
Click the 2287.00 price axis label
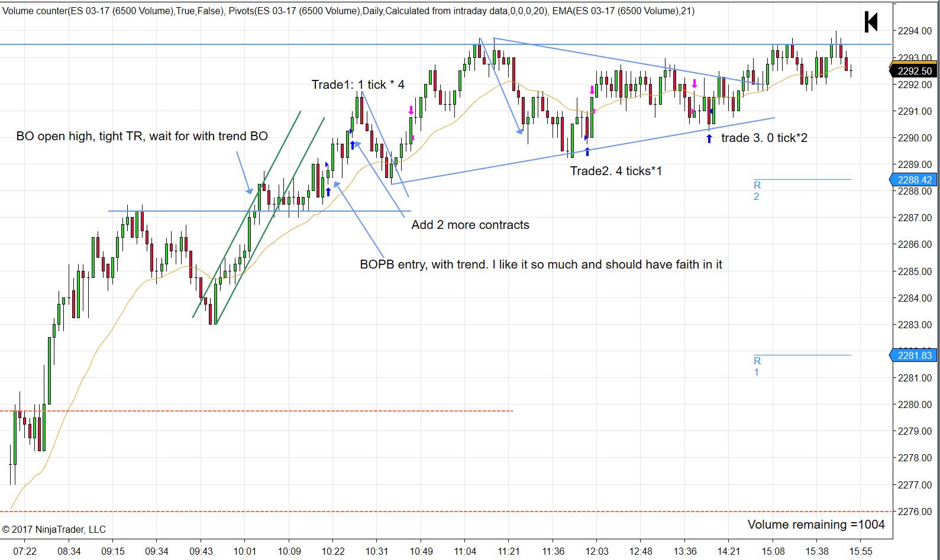coord(915,218)
